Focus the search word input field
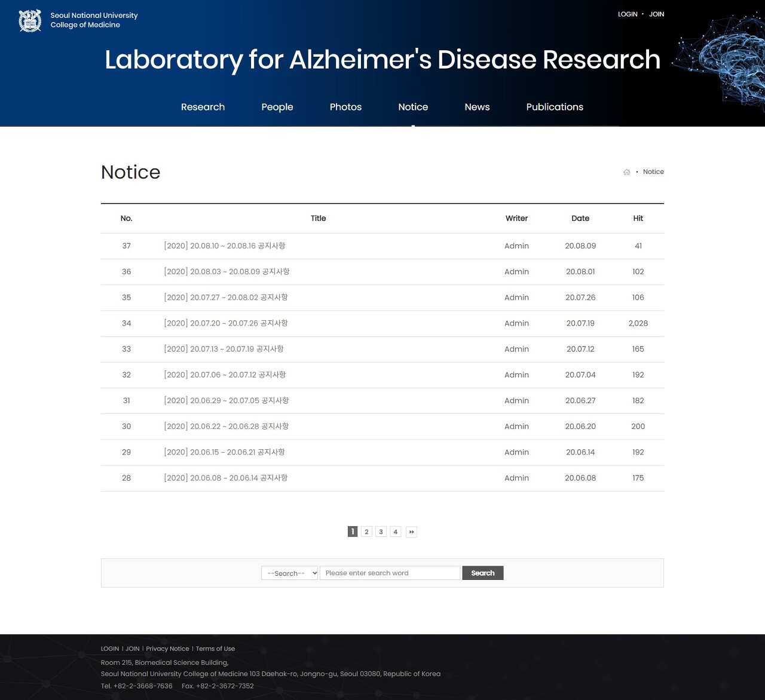Screen dimensions: 765x700 point(390,573)
